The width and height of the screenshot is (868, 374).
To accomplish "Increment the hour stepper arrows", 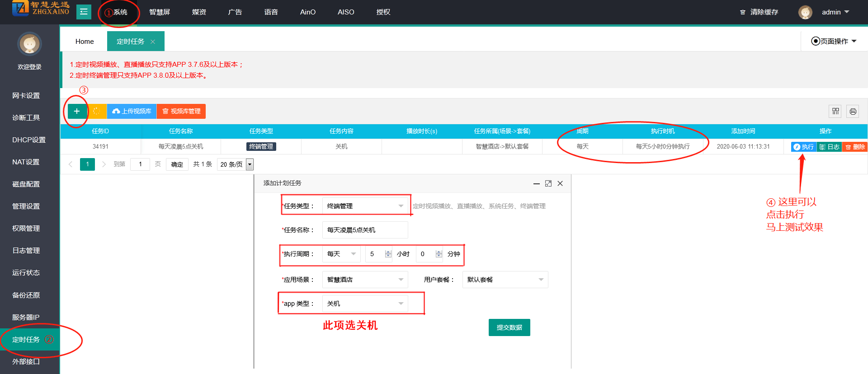I will [388, 252].
